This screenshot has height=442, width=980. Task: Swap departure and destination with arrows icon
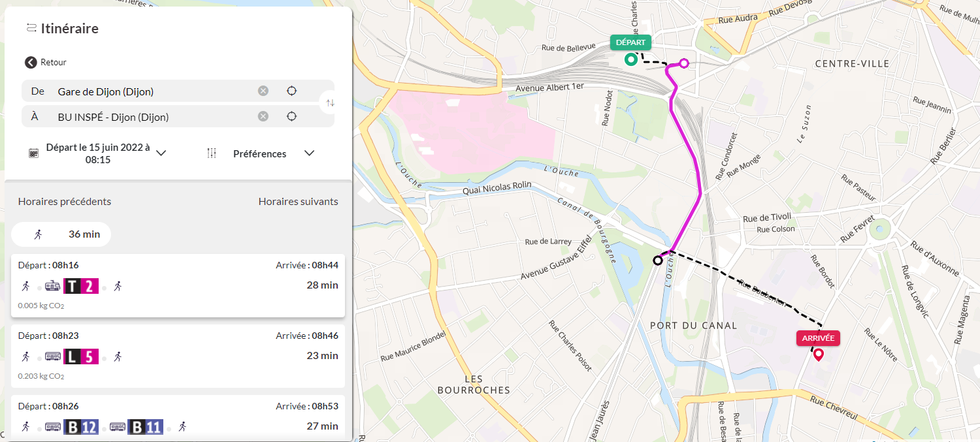coord(331,103)
